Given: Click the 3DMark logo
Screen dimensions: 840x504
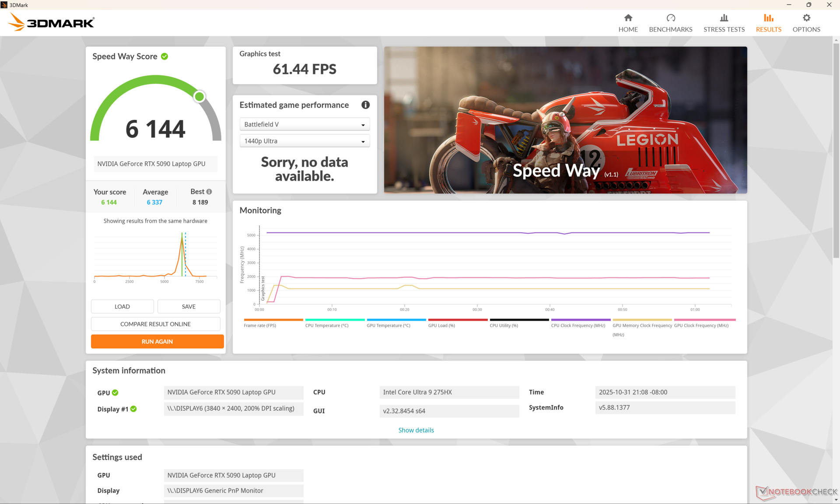Looking at the screenshot, I should pos(52,22).
